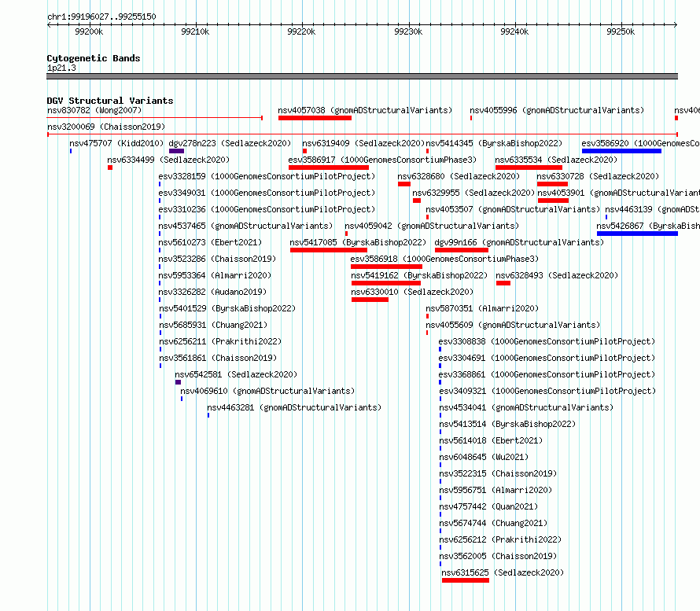
Task: Click nsv6334499 (Sedlazeck2020) label
Action: coord(168,160)
